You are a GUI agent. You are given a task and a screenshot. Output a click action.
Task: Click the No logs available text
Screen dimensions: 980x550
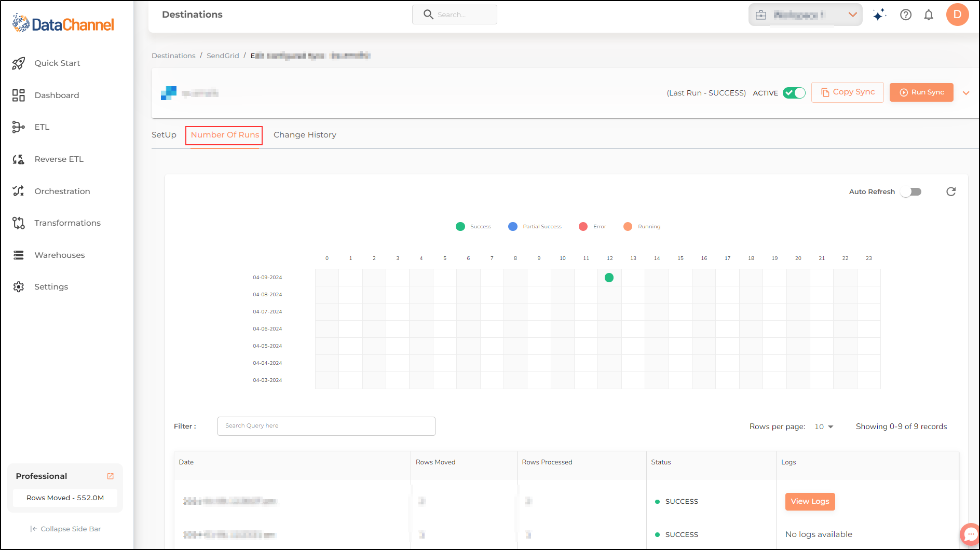click(819, 534)
